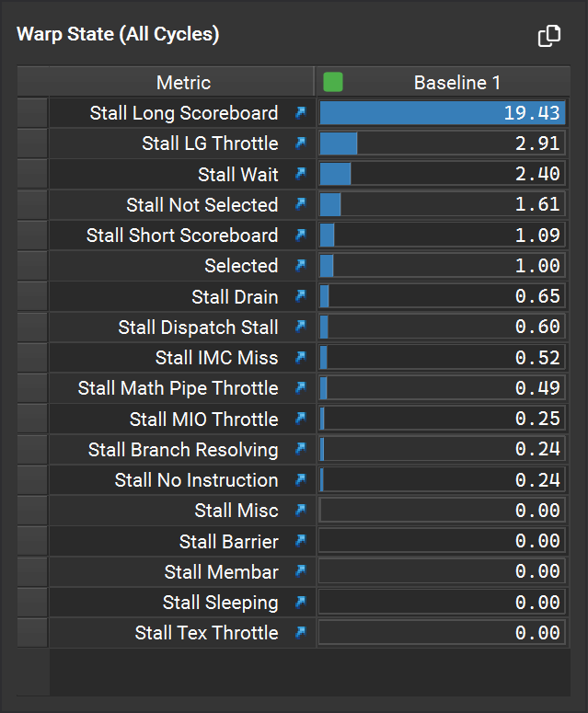The width and height of the screenshot is (588, 713).
Task: Select the 2.91 Stall LG Throttle value bar
Action: pos(442,144)
